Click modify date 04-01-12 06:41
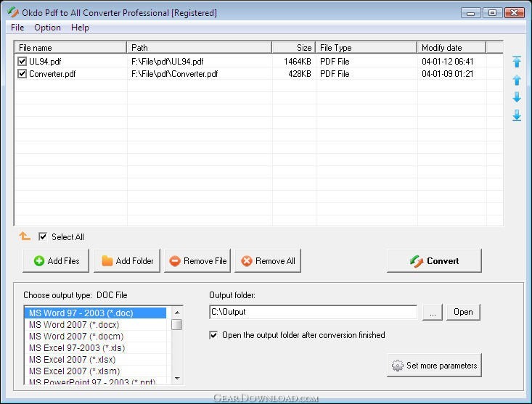The image size is (532, 404). coord(448,62)
